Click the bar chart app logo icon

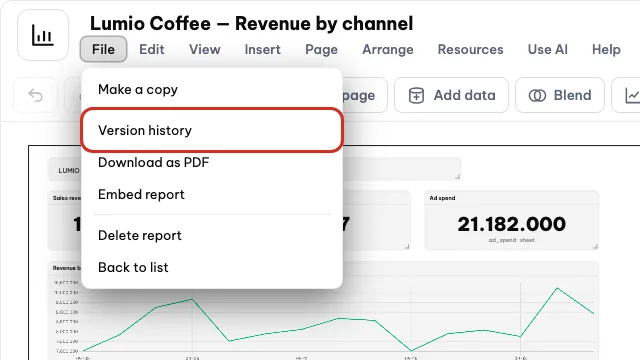pos(43,35)
